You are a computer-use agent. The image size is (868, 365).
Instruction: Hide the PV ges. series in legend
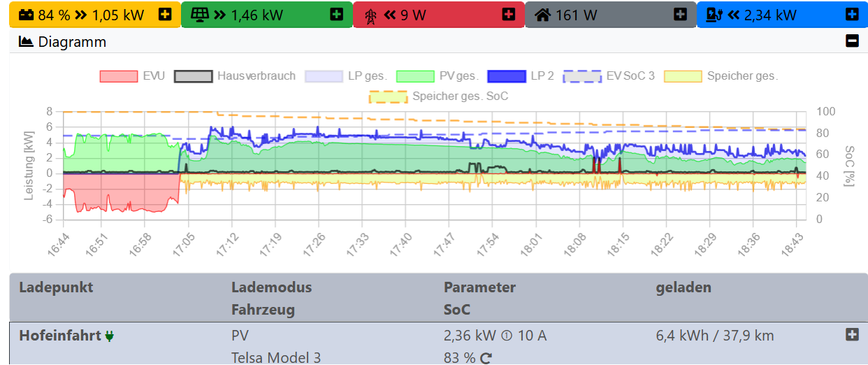(x=437, y=76)
